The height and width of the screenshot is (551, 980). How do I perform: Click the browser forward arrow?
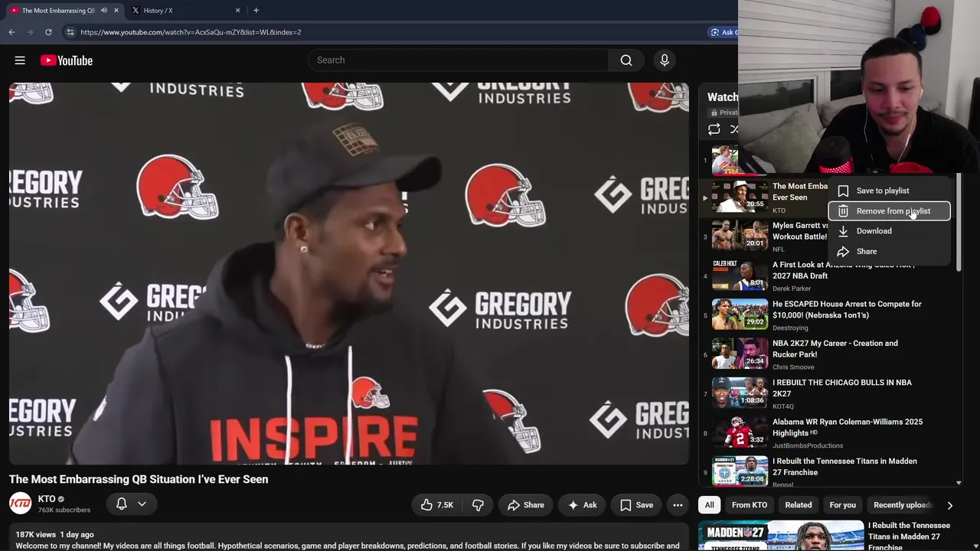[30, 32]
